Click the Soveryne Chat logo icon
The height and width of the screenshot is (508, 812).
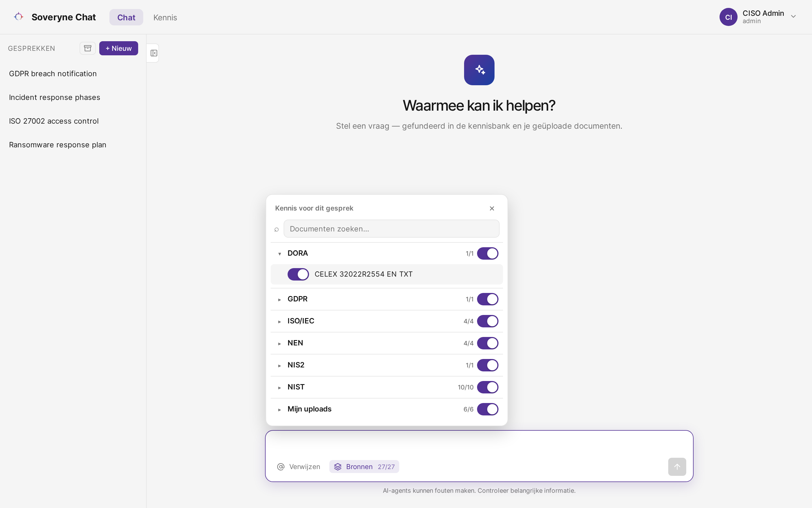click(18, 16)
